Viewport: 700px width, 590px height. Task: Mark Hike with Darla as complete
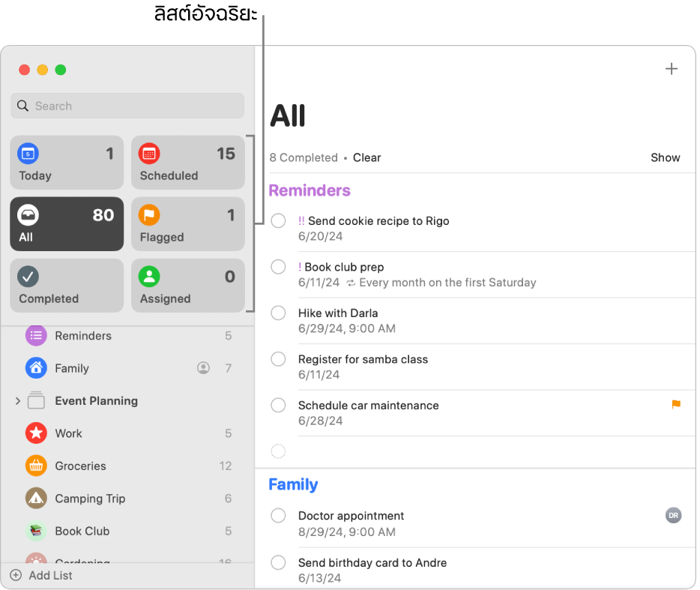click(x=278, y=313)
